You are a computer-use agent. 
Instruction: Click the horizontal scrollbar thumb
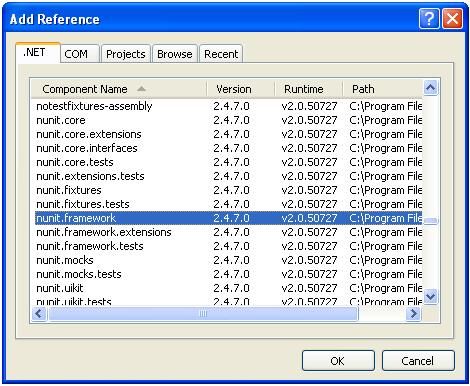tap(203, 313)
